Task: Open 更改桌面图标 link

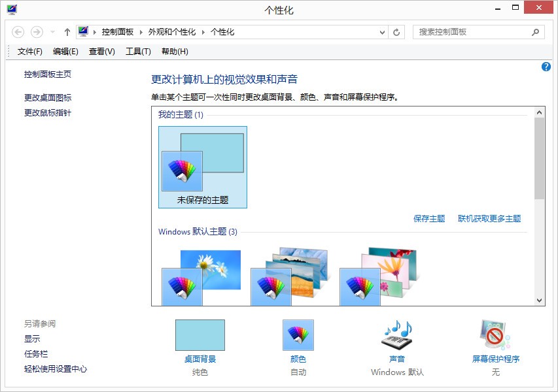Action: tap(48, 97)
